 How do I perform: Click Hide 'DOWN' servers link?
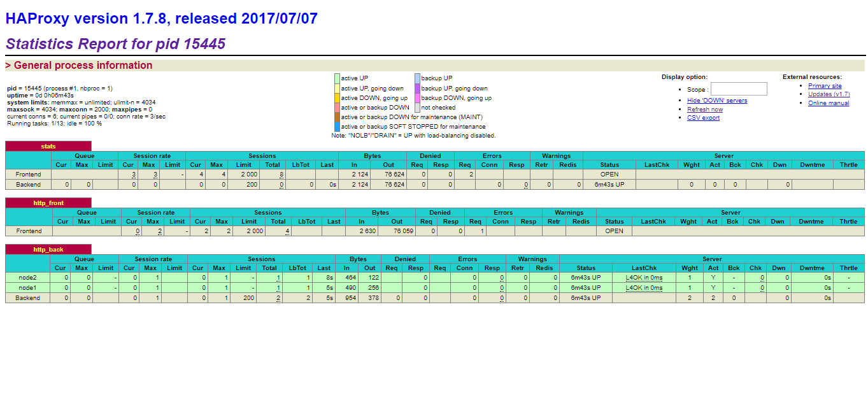coord(717,101)
